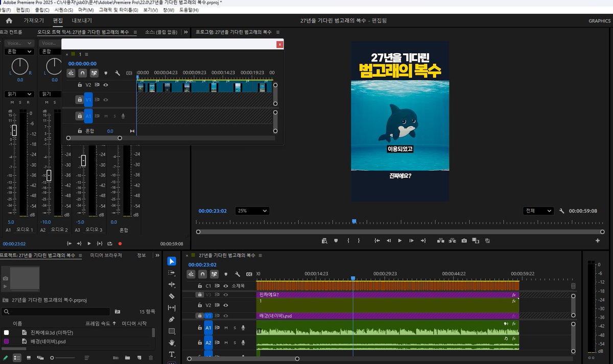Start recording in audio track mixer
This screenshot has width=613, height=364.
tap(120, 244)
